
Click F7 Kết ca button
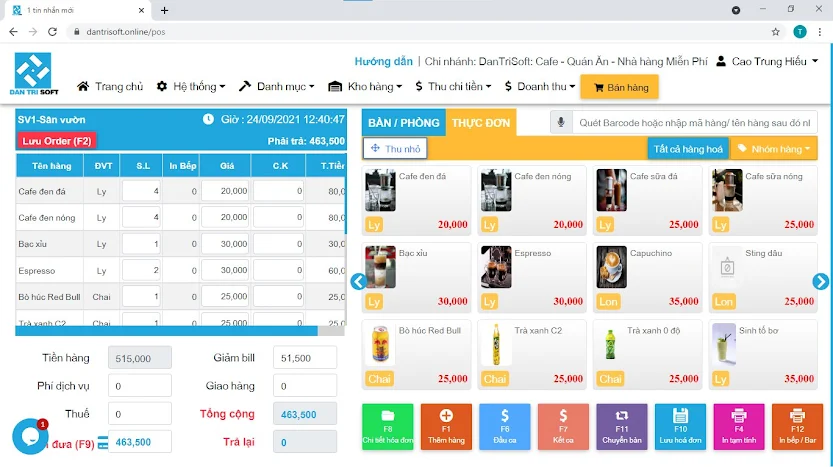coord(563,427)
